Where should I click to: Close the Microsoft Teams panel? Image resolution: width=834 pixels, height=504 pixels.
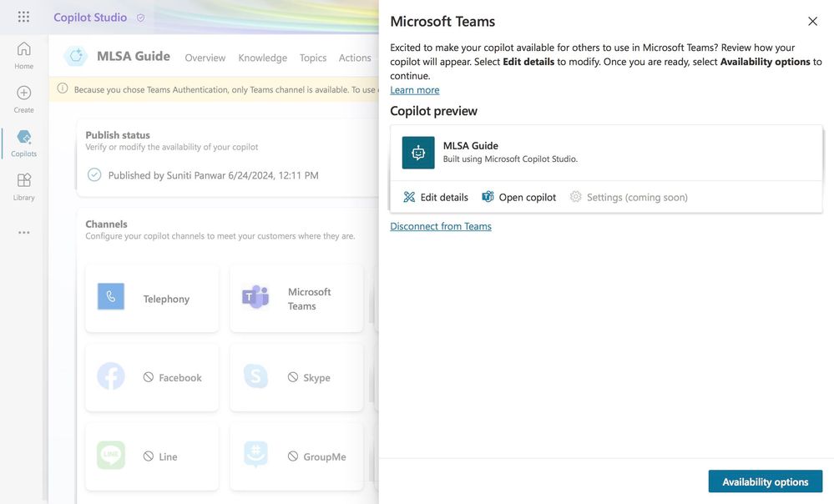[x=812, y=21]
